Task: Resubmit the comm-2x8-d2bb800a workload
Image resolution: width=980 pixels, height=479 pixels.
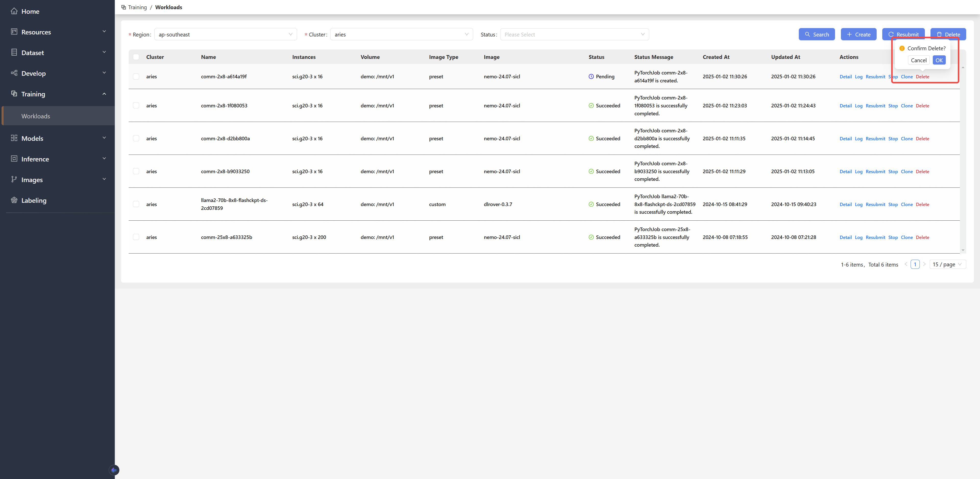Action: pyautogui.click(x=875, y=139)
